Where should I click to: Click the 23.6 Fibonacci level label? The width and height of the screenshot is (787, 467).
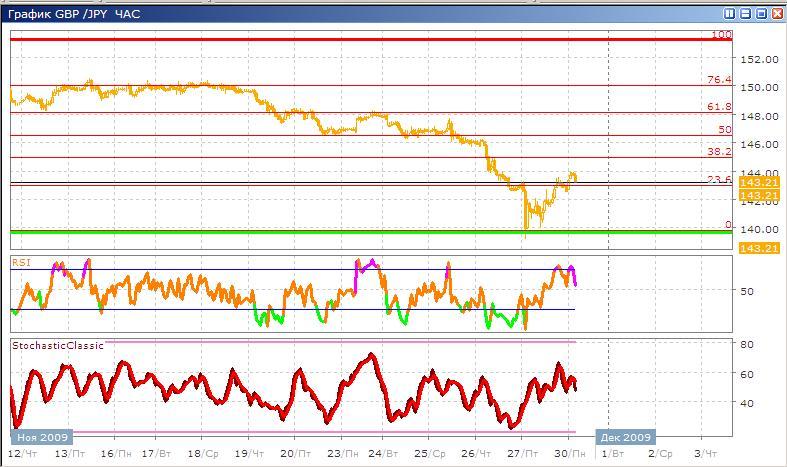(x=720, y=180)
